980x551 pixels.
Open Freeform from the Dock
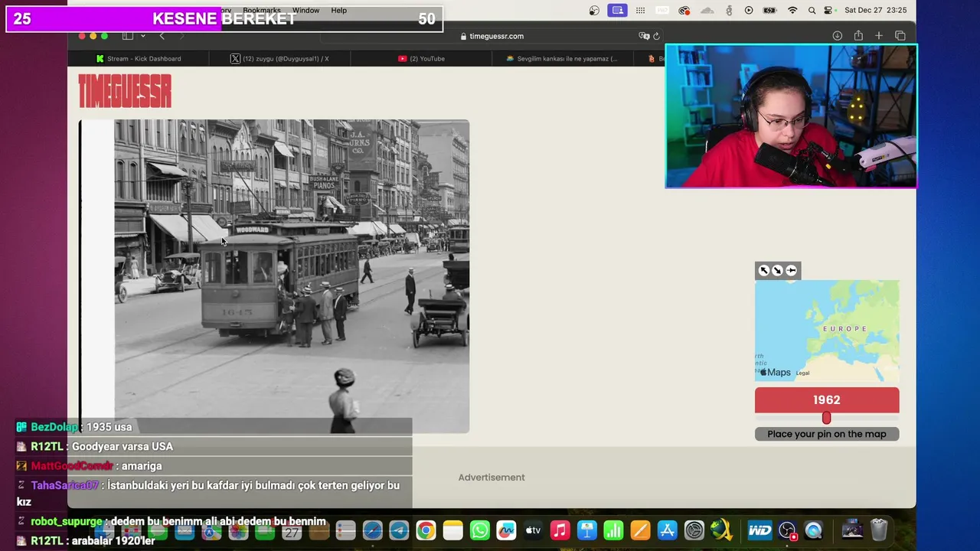click(x=506, y=530)
